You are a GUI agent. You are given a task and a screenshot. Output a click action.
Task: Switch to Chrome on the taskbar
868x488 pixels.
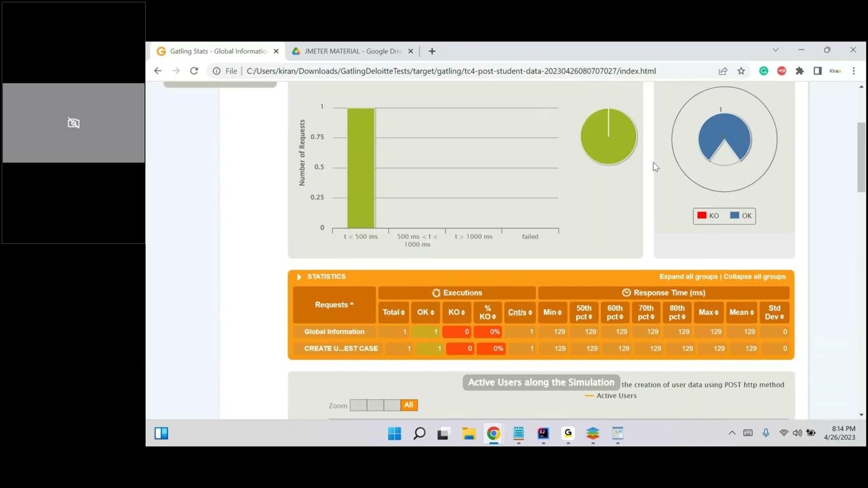coord(494,433)
